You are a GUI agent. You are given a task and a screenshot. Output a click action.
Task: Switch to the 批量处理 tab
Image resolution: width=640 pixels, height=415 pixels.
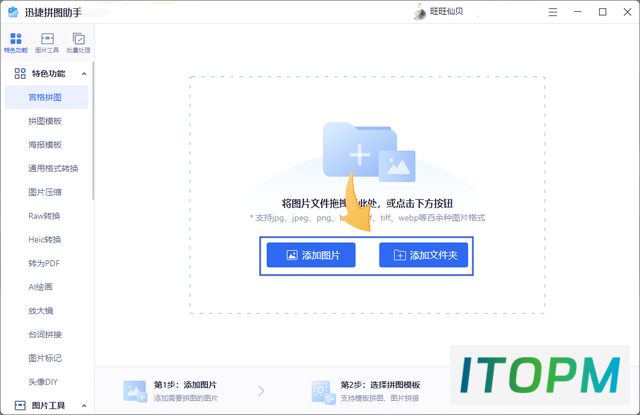click(x=78, y=42)
